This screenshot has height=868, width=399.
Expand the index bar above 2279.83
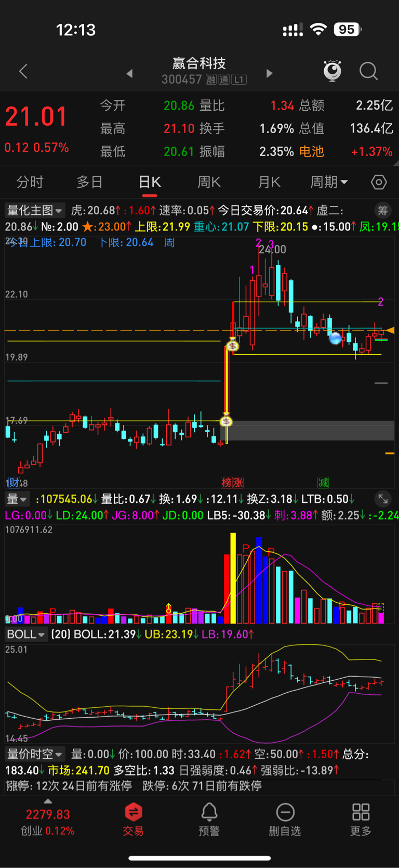point(48,801)
